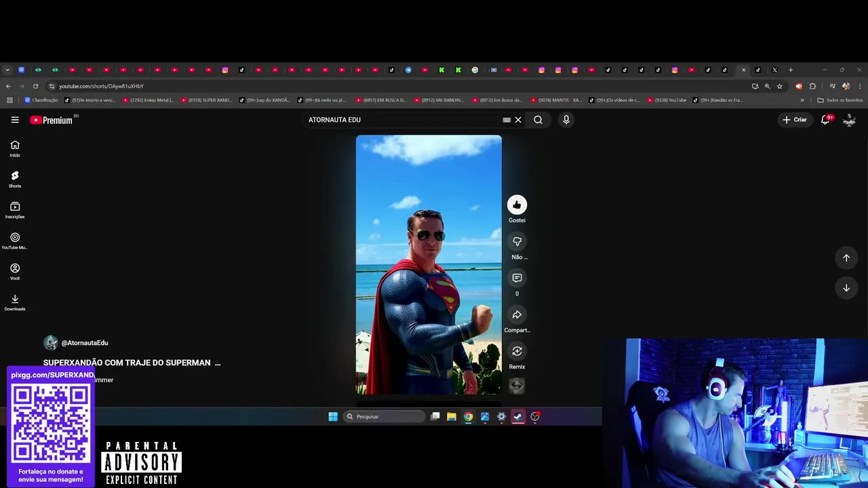
Task: Open the @AtornautaEdu channel link
Action: (85, 343)
